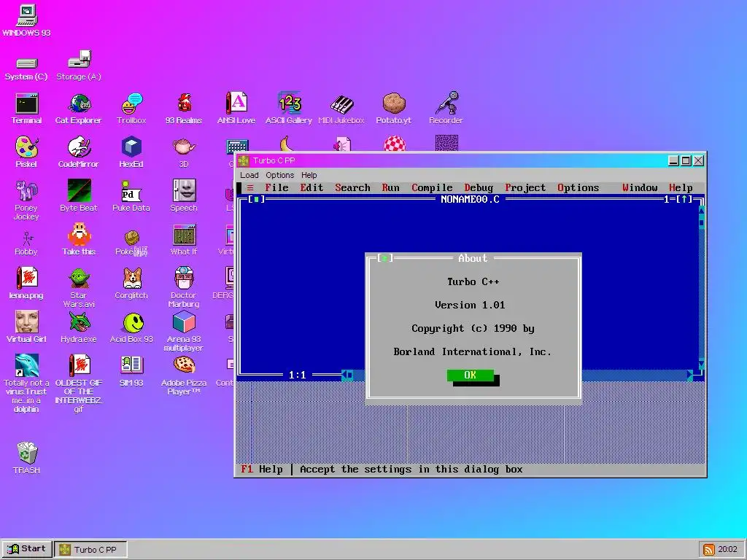Open the Turbo C++ Debug menu
Viewport: 747px width, 560px height.
pyautogui.click(x=479, y=187)
